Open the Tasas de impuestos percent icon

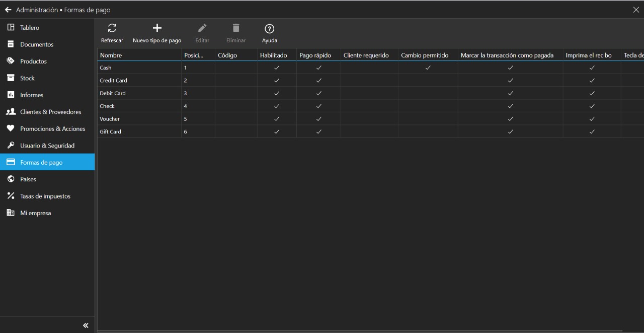pos(11,196)
